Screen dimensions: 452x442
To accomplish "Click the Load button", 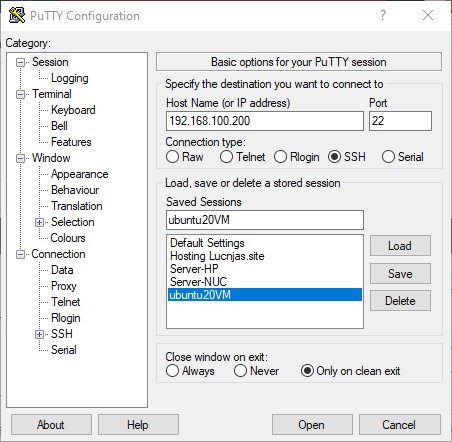I will (400, 246).
